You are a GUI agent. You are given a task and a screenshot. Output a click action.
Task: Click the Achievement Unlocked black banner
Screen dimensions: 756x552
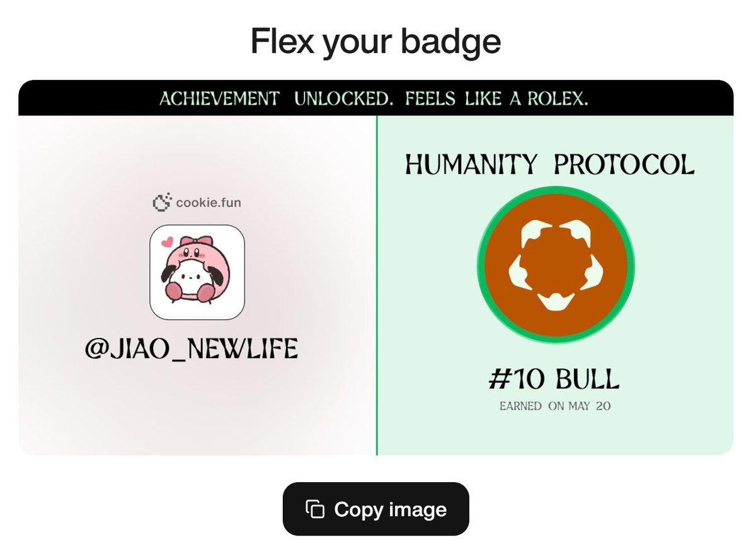pyautogui.click(x=376, y=98)
